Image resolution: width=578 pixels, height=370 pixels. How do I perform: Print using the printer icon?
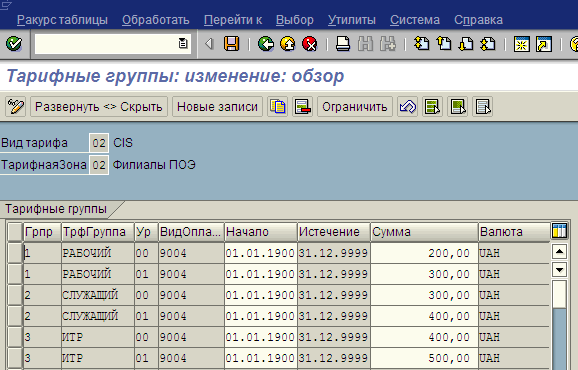click(343, 44)
